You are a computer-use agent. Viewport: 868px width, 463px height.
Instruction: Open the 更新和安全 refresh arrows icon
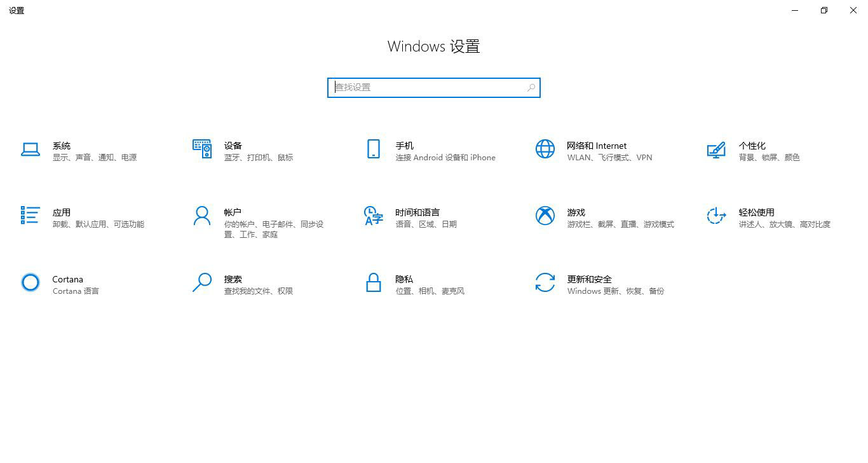(x=545, y=282)
